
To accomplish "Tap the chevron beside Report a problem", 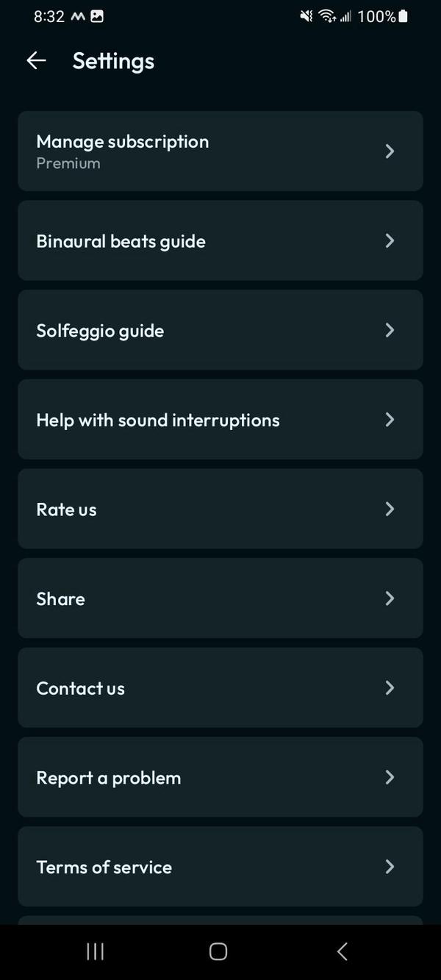I will click(390, 778).
